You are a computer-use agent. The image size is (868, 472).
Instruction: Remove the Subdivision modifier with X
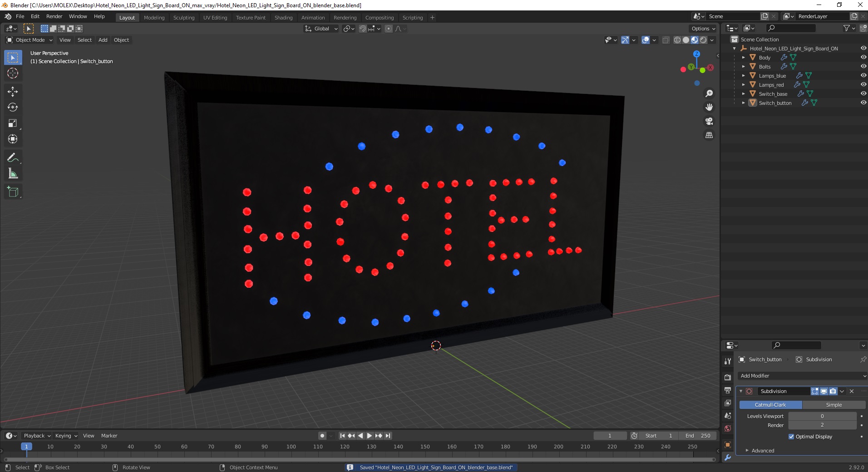pos(852,391)
